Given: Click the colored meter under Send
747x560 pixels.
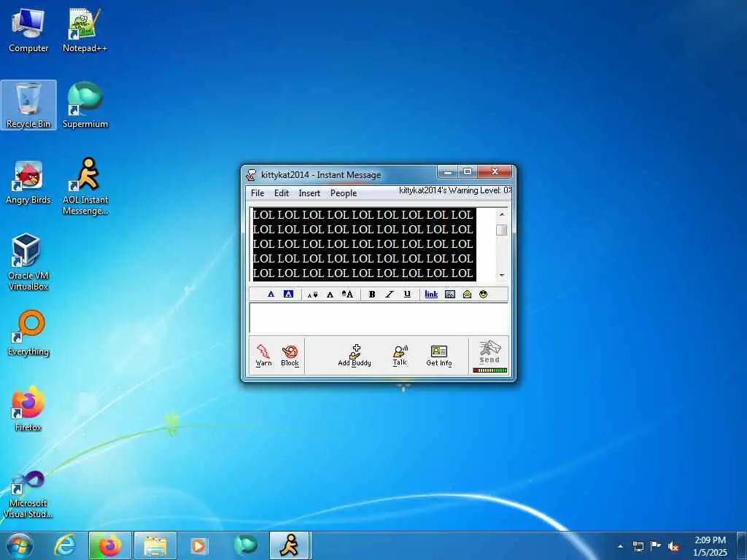Looking at the screenshot, I should pos(489,370).
